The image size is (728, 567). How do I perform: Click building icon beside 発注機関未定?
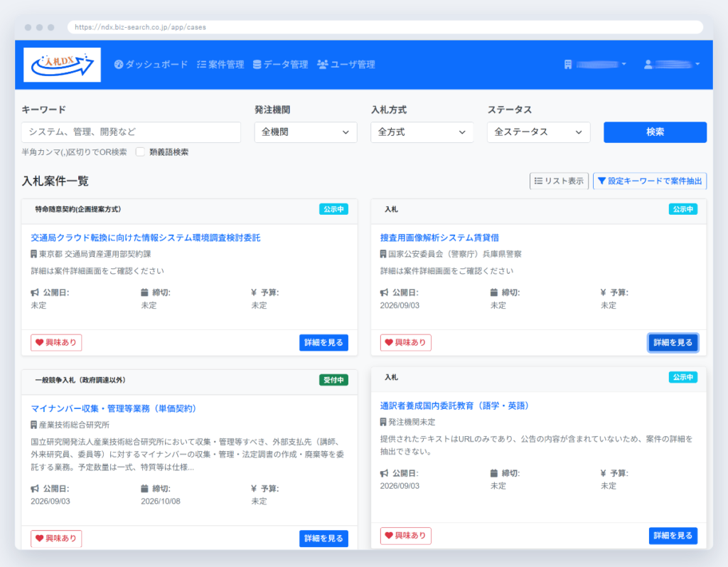click(383, 422)
